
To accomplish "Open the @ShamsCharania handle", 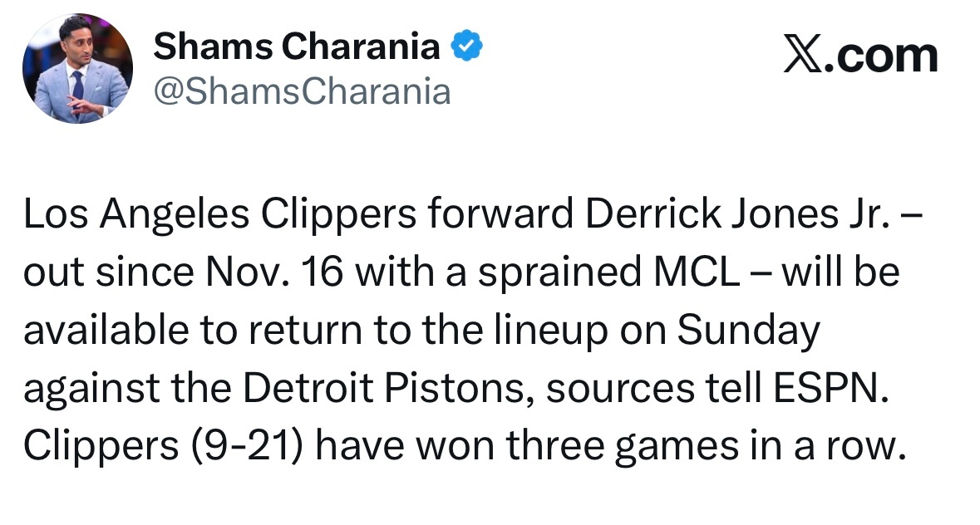I will click(x=302, y=91).
